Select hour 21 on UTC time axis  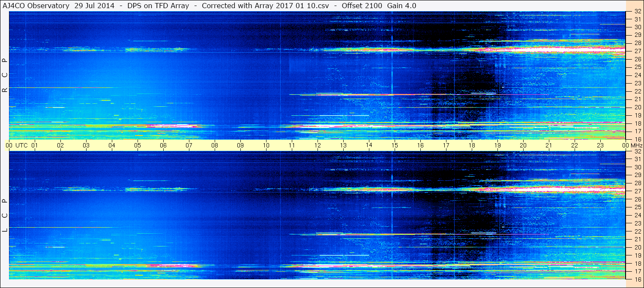point(549,145)
